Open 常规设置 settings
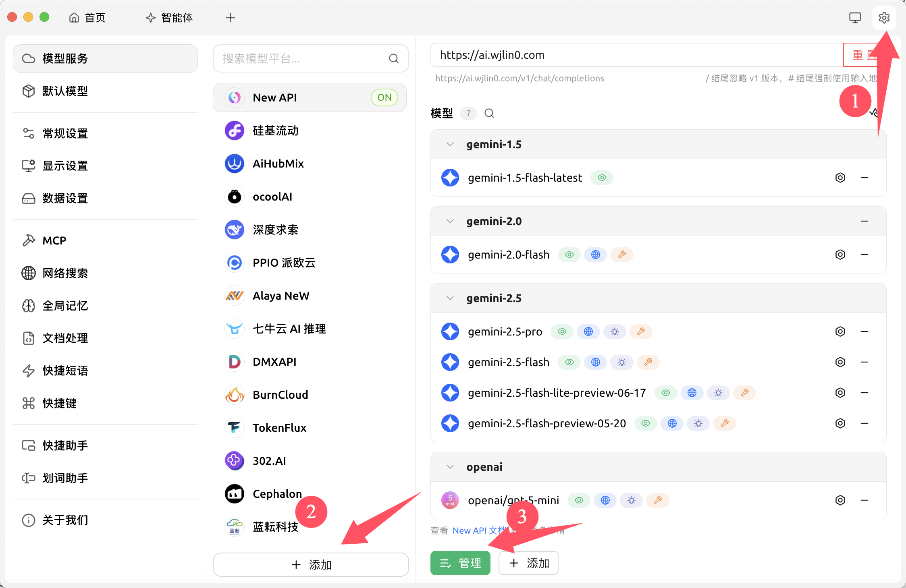 click(x=105, y=133)
